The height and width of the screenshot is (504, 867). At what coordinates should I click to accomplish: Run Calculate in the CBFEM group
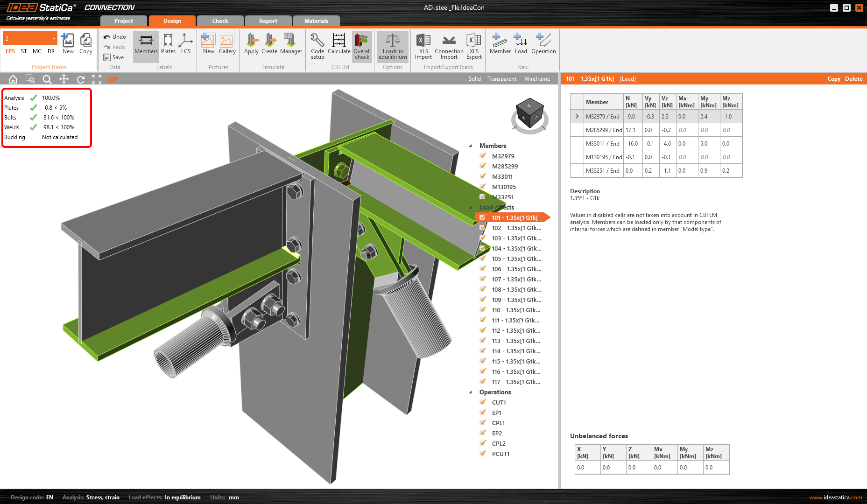click(x=339, y=46)
